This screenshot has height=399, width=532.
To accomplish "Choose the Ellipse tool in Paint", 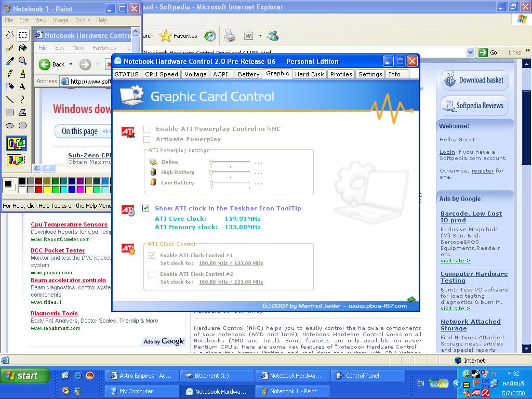I will (10, 126).
